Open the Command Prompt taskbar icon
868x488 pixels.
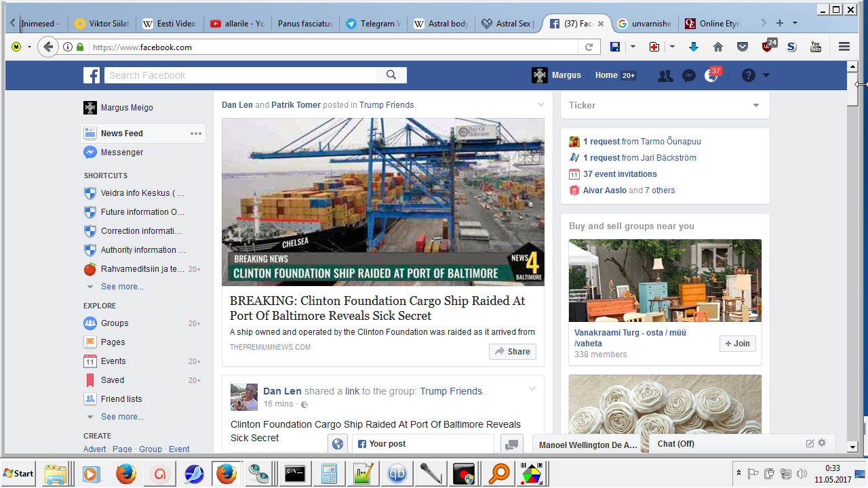point(295,473)
